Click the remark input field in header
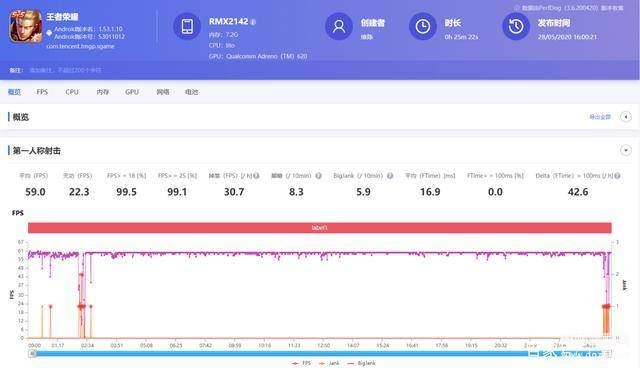The image size is (640, 368). click(66, 70)
